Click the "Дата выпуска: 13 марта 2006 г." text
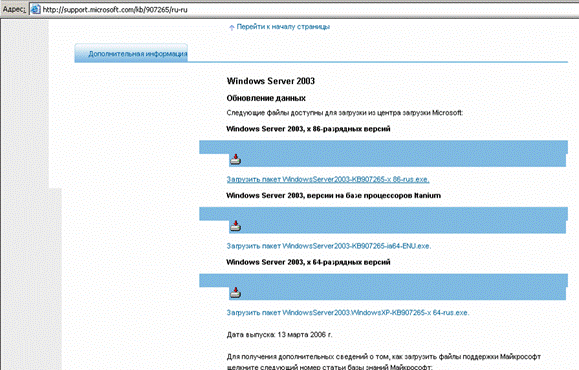Screen dimensions: 579x370 tap(279, 335)
